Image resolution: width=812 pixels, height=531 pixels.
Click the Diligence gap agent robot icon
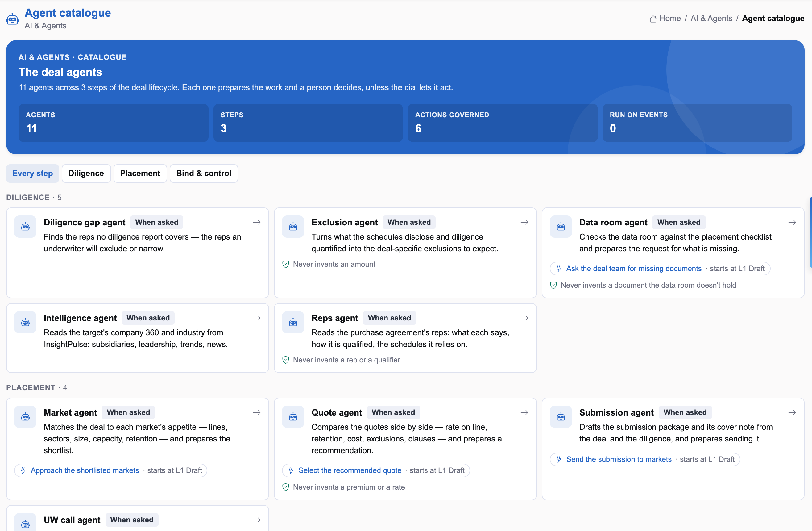click(25, 226)
